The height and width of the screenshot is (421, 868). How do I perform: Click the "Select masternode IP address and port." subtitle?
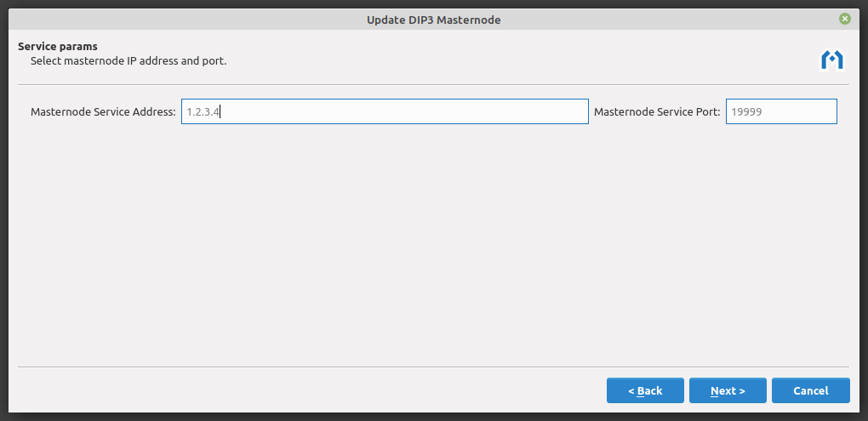(x=128, y=61)
